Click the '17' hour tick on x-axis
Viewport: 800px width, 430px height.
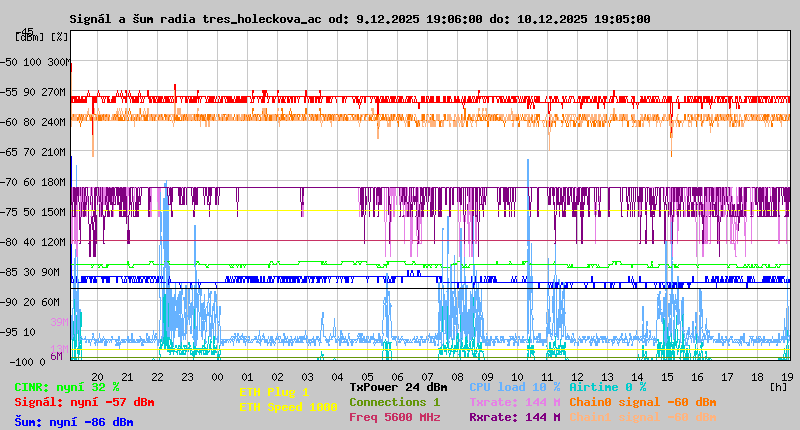728,377
